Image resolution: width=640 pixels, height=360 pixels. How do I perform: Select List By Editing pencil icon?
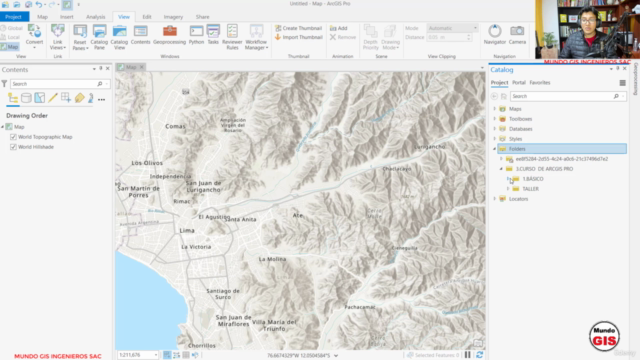pyautogui.click(x=53, y=98)
